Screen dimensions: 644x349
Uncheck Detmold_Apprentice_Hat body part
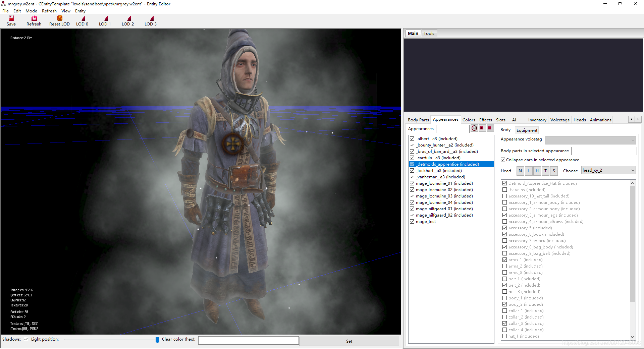pos(505,183)
